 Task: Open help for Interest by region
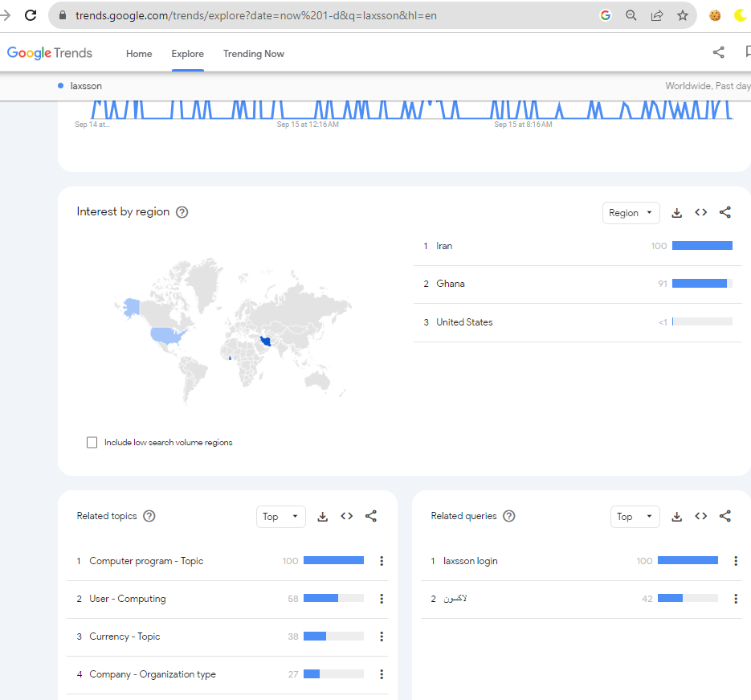pos(182,212)
